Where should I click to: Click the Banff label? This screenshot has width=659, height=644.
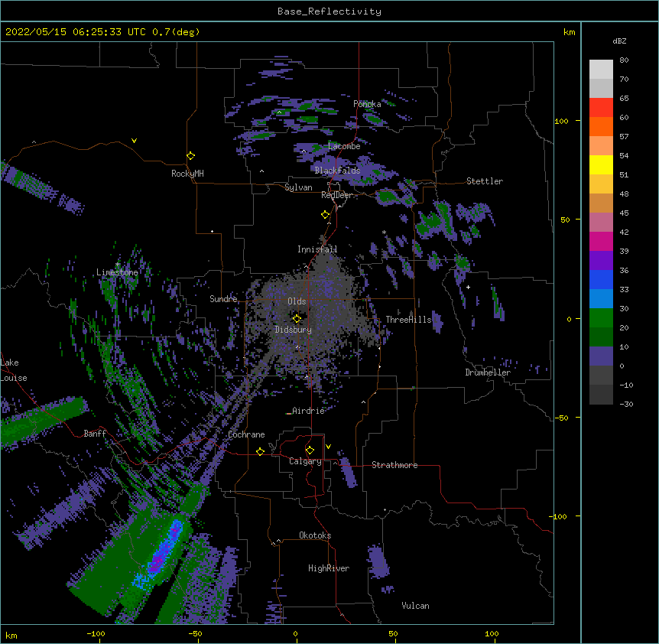point(95,434)
